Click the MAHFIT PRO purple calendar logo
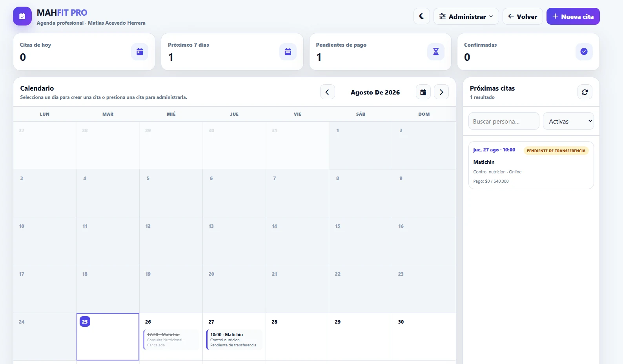The height and width of the screenshot is (364, 623). 22,16
